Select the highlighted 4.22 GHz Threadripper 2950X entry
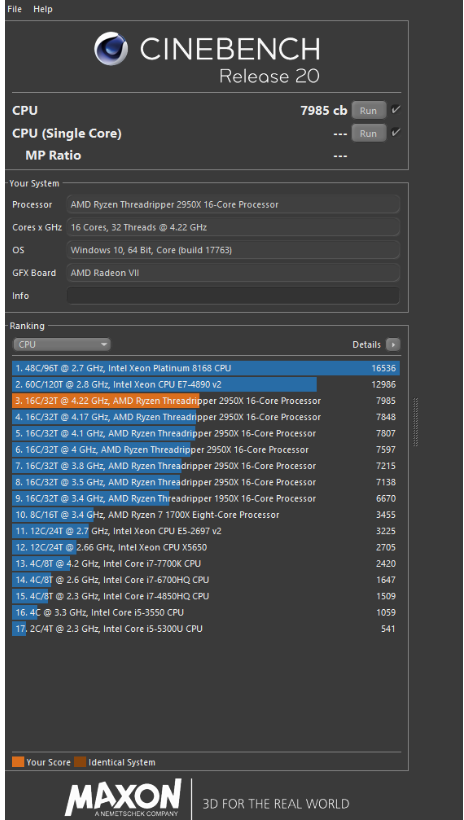Viewport: 464px width, 820px height. (x=206, y=401)
